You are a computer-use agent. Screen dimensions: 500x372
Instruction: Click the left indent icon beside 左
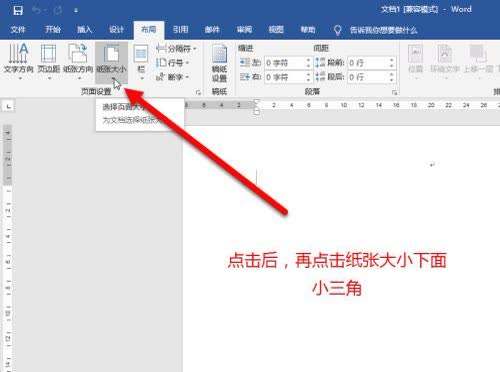(245, 62)
